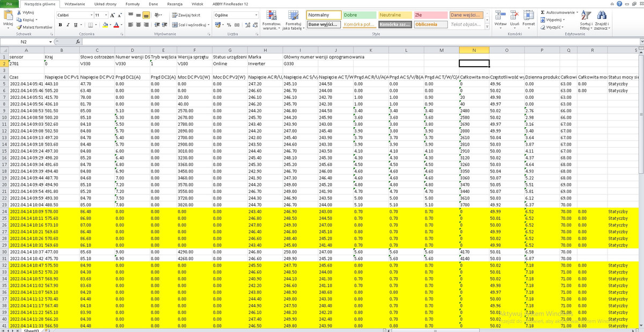
Task: Click the percent style icon
Action: (229, 25)
